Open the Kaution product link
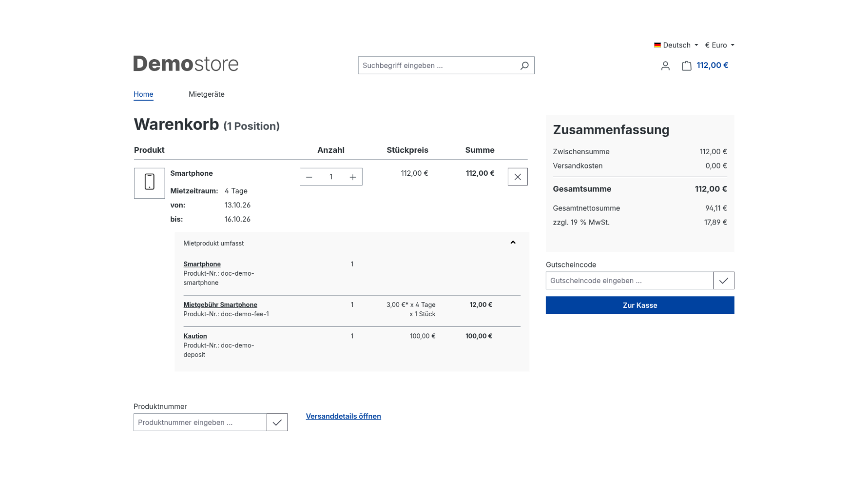Image resolution: width=868 pixels, height=488 pixels. tap(195, 336)
